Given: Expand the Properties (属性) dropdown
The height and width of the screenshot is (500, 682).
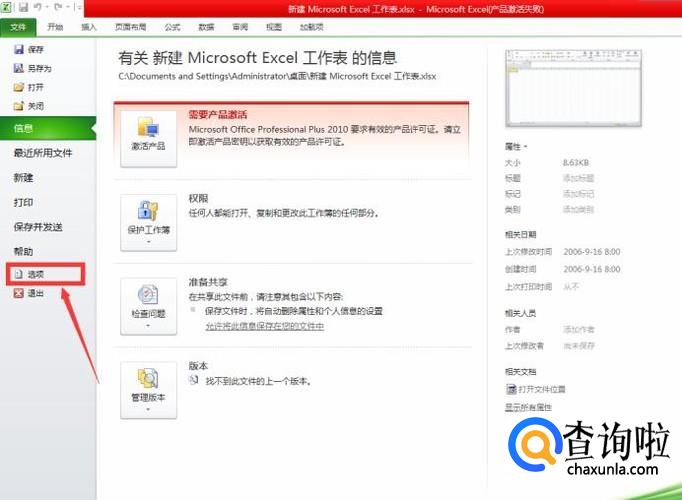Looking at the screenshot, I should click(516, 147).
